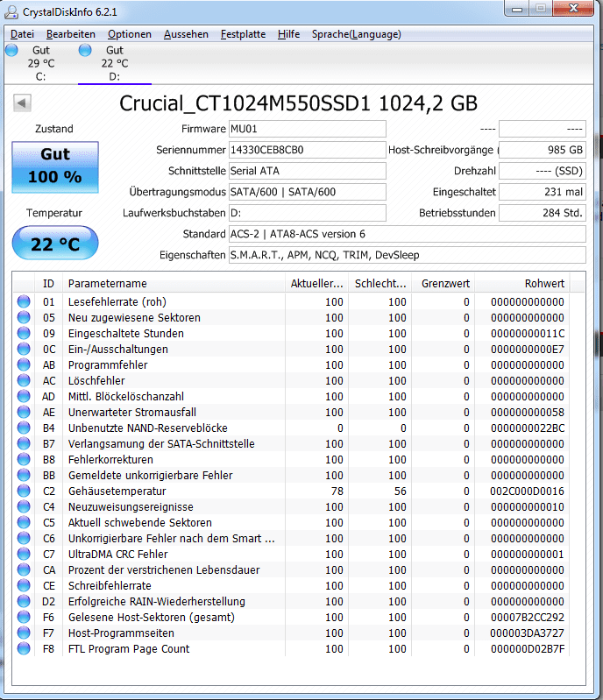Image resolution: width=603 pixels, height=700 pixels.
Task: Click the status orb for Gemeldete unkorrigierbare Fehler
Action: click(x=24, y=475)
